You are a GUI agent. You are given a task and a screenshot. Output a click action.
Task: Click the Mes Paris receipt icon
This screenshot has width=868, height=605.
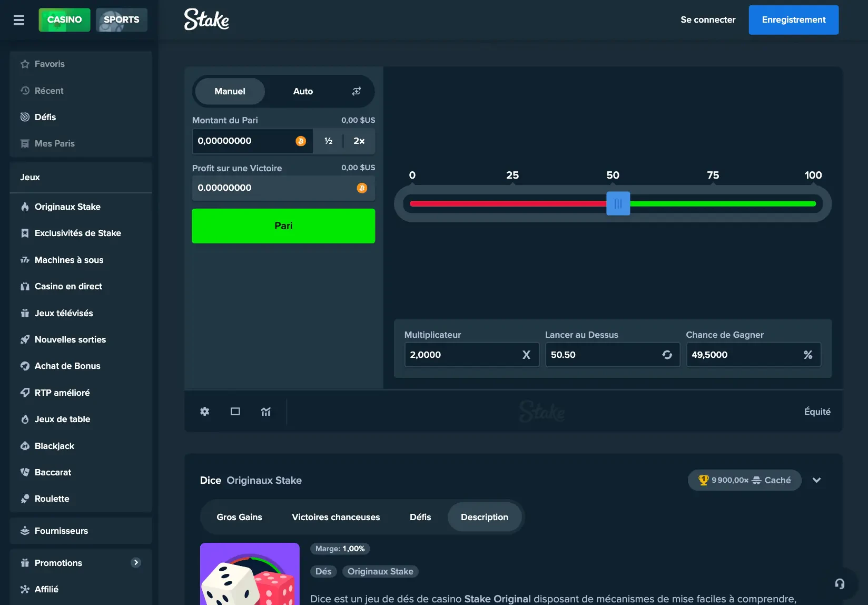25,143
